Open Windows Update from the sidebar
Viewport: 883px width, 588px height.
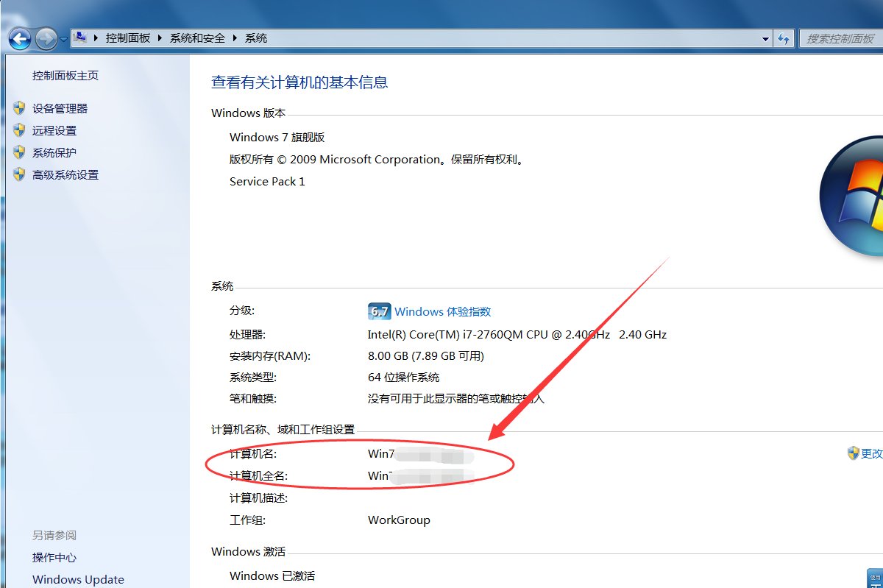(78, 579)
